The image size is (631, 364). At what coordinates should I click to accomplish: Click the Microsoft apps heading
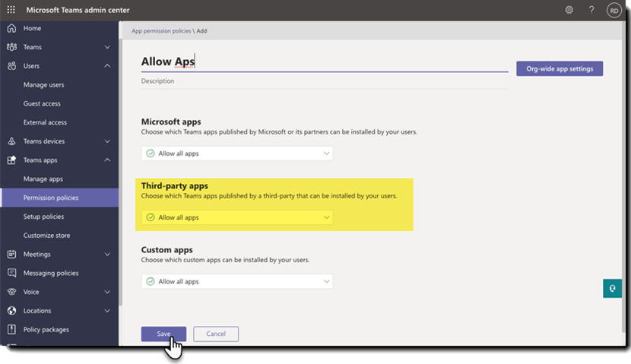tap(171, 122)
